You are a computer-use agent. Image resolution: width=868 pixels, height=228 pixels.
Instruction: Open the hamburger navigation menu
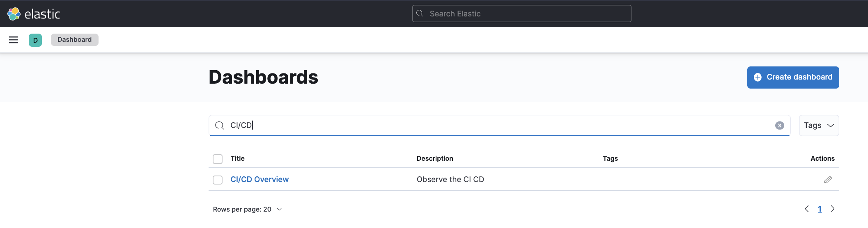coord(14,40)
